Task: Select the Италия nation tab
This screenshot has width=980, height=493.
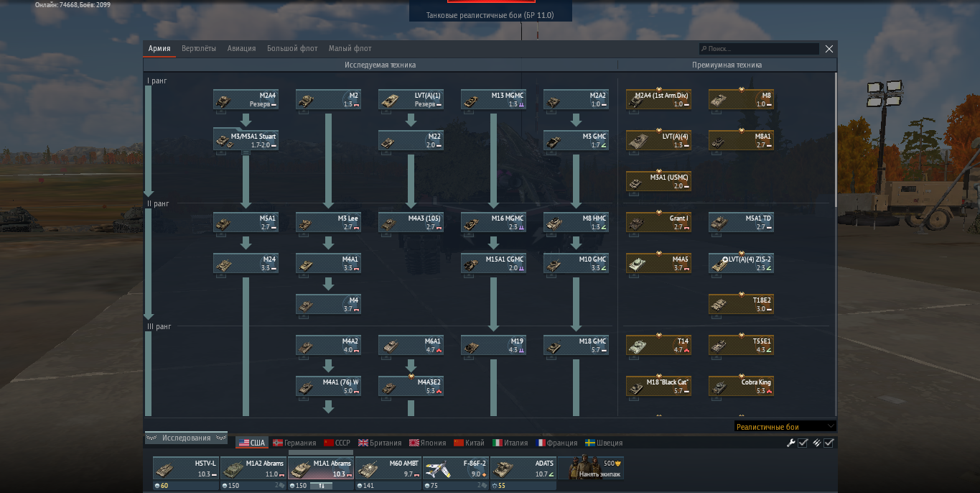Action: [x=510, y=443]
